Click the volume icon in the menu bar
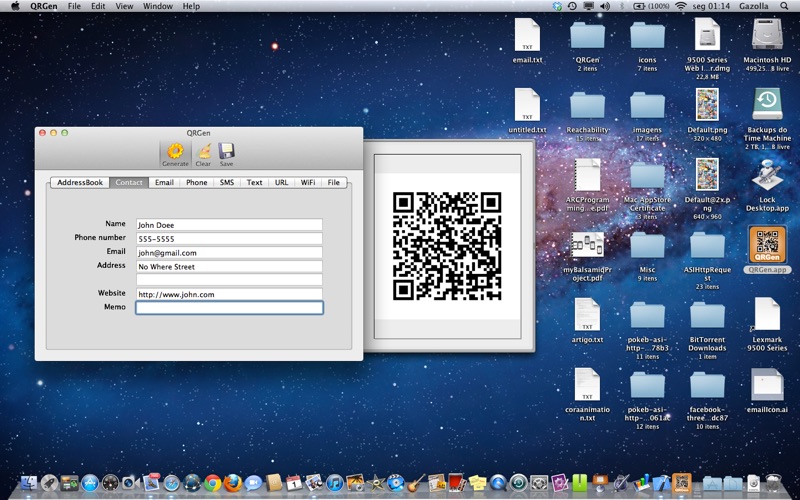The width and height of the screenshot is (800, 500). [x=605, y=6]
